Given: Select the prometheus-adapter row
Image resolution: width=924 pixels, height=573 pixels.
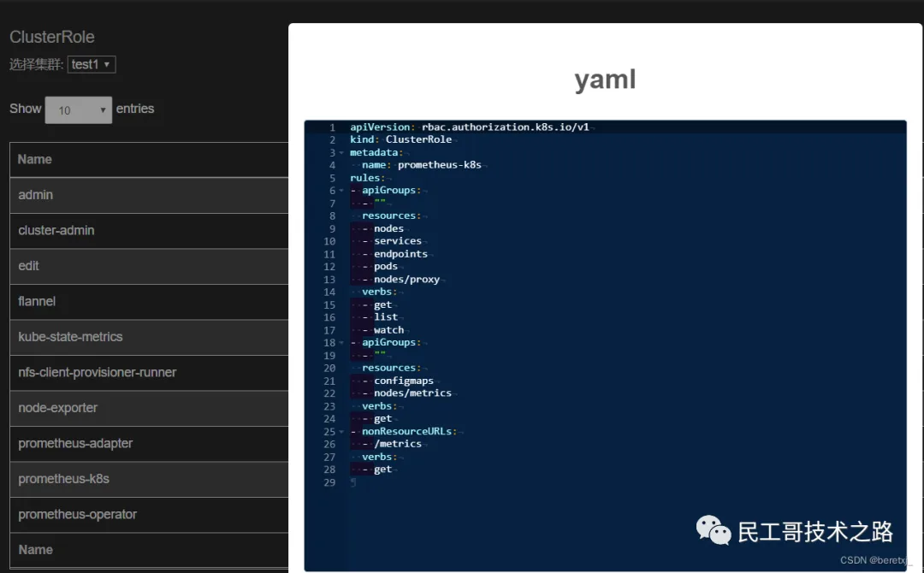Looking at the screenshot, I should point(149,444).
